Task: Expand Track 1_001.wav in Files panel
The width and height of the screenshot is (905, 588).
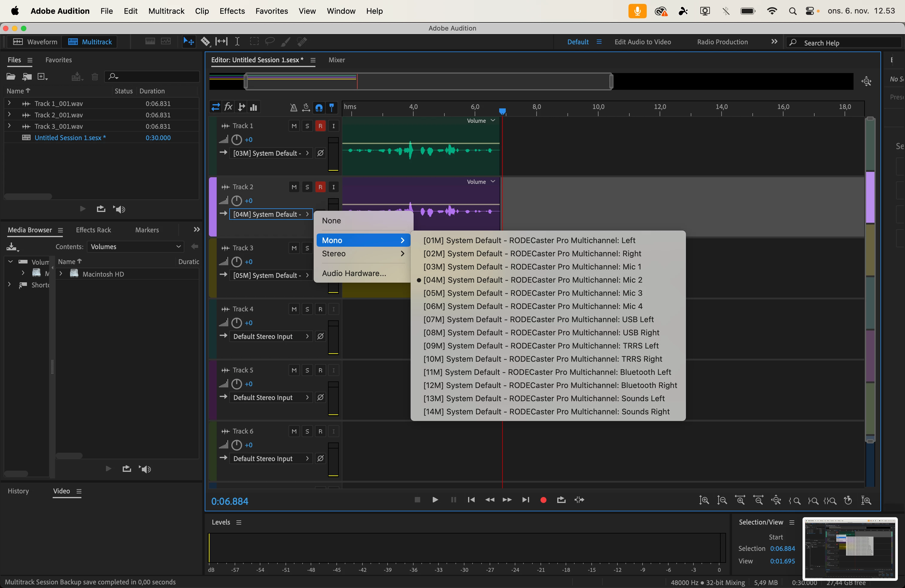Action: click(10, 104)
